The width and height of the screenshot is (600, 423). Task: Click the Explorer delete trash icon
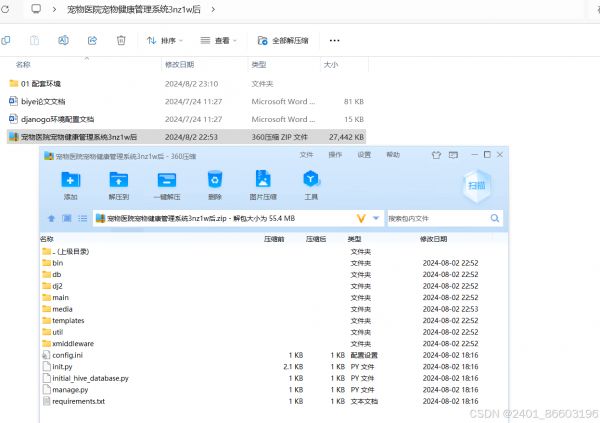121,40
